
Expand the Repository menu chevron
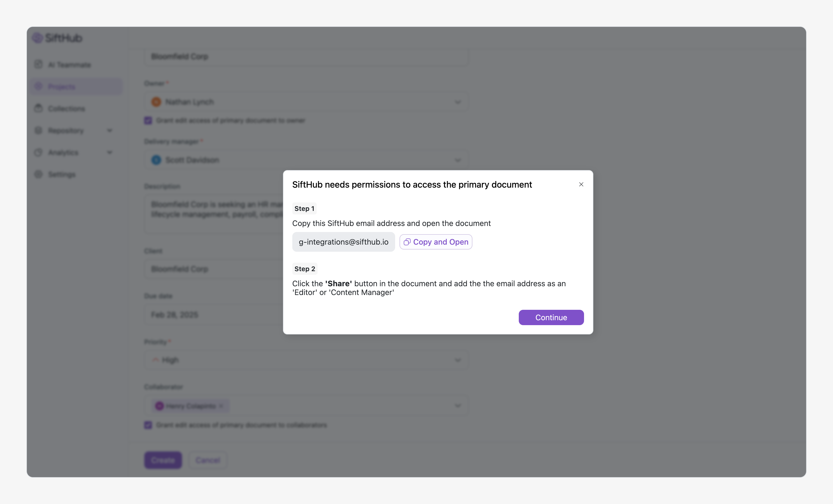(109, 130)
